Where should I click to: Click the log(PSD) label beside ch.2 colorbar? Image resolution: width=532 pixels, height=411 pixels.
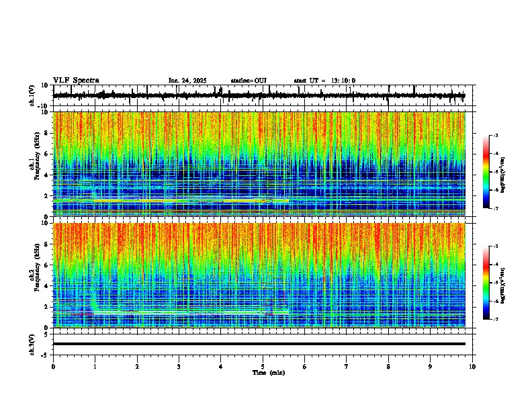[503, 285]
